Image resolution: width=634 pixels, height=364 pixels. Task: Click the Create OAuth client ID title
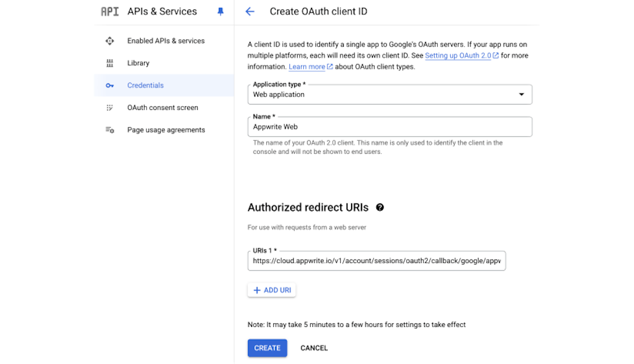point(318,11)
